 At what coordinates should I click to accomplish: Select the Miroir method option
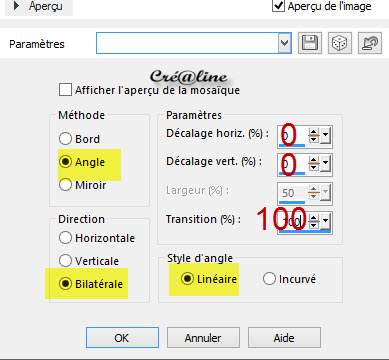65,185
